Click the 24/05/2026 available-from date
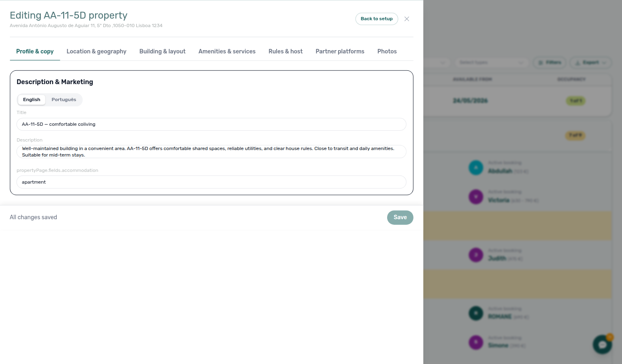Image resolution: width=622 pixels, height=364 pixels. [470, 101]
